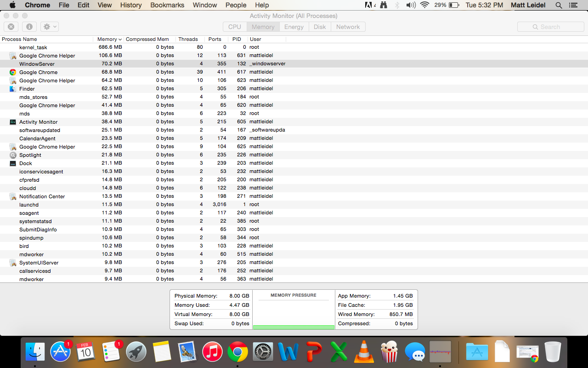The width and height of the screenshot is (588, 368).
Task: Open Trash from the Dock
Action: pyautogui.click(x=553, y=352)
